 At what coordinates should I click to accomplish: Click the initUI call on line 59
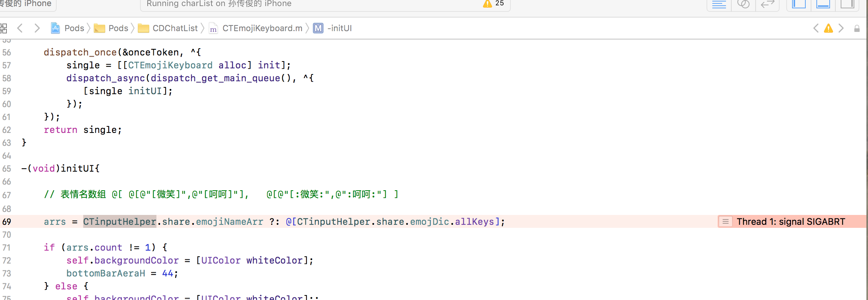point(145,91)
